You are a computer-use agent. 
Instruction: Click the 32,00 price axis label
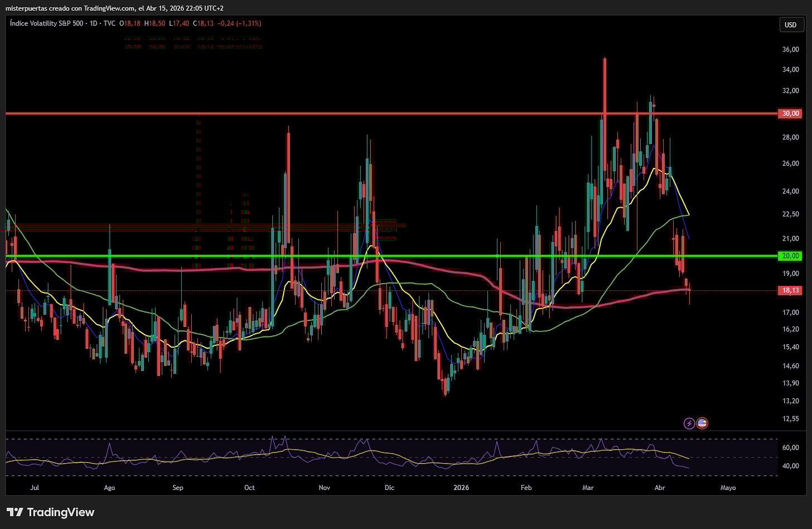tap(790, 90)
